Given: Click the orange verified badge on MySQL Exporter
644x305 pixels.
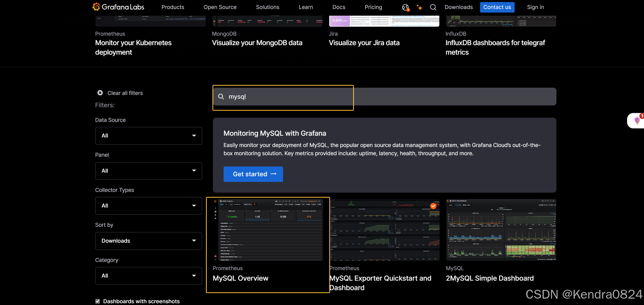Looking at the screenshot, I should tap(433, 206).
